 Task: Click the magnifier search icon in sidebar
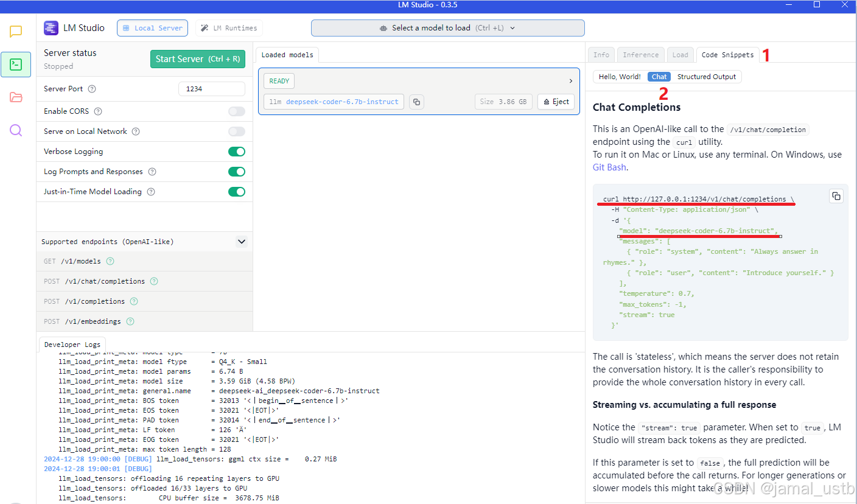[16, 130]
